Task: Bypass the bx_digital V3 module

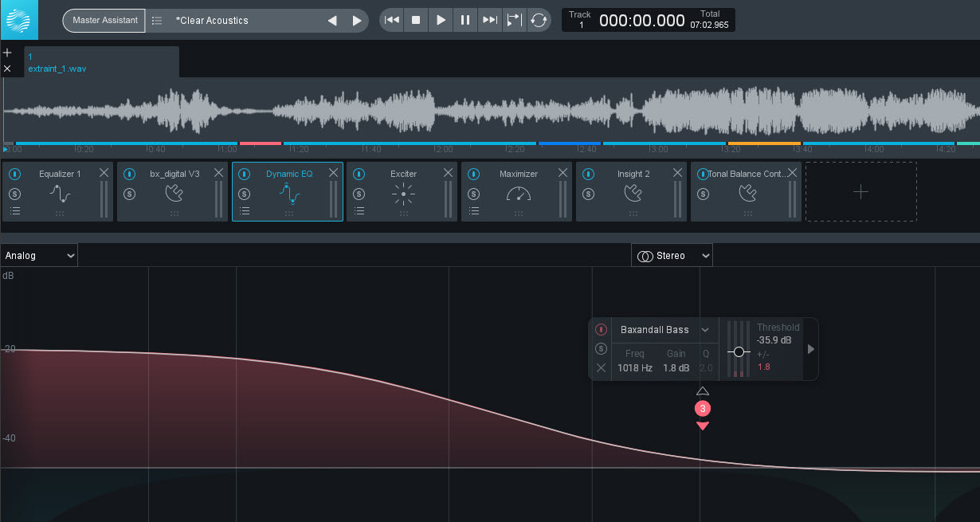Action: click(x=130, y=174)
